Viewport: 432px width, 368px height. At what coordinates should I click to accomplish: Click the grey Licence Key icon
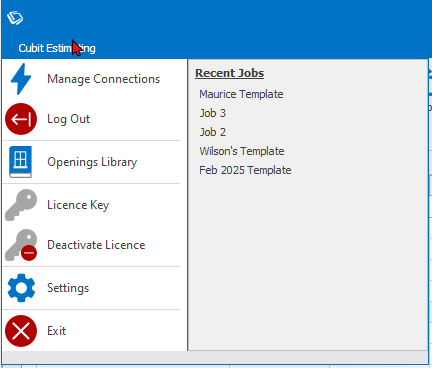(x=21, y=205)
